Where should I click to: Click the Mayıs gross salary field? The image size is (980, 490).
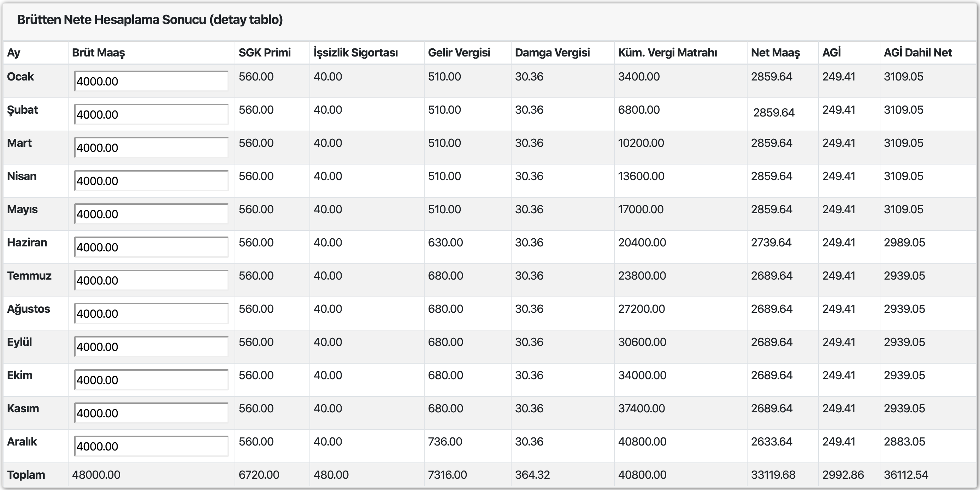tap(152, 214)
